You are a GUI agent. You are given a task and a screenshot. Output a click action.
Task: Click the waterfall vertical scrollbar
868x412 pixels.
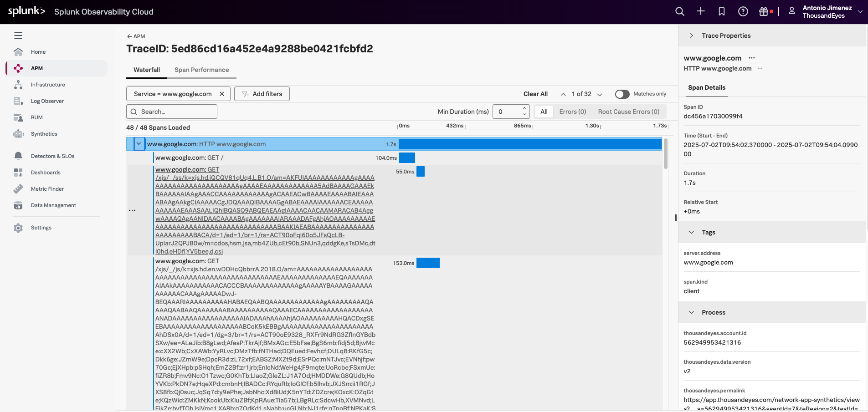(666, 153)
